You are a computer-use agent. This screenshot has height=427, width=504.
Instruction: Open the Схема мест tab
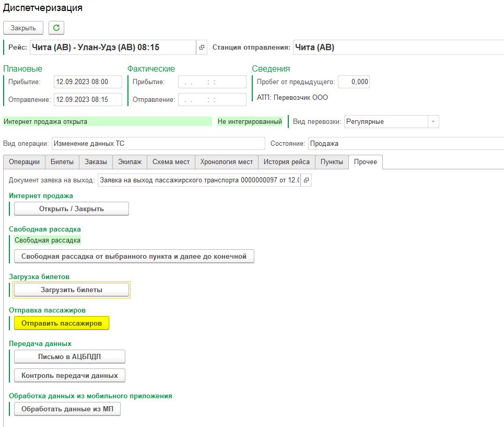171,162
